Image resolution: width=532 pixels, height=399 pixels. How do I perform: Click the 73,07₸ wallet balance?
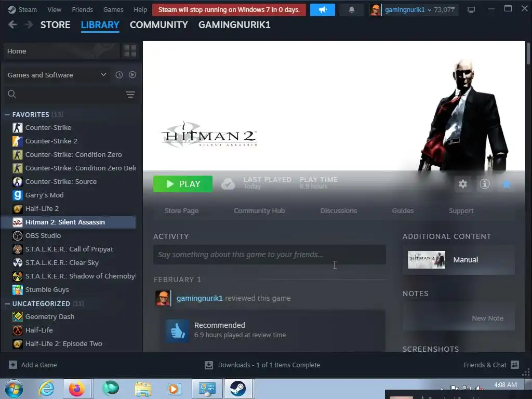tap(445, 10)
